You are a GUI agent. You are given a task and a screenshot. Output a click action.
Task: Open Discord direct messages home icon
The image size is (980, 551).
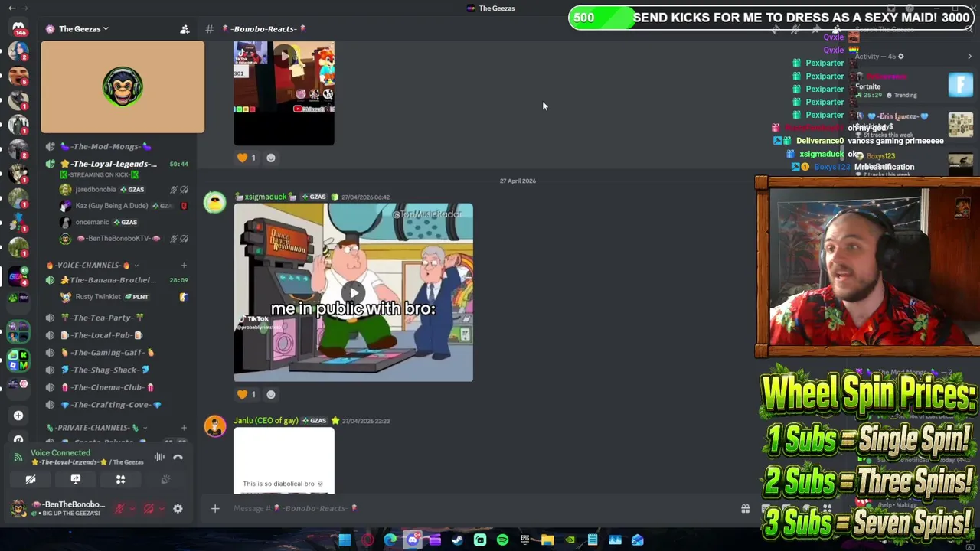[x=18, y=28]
